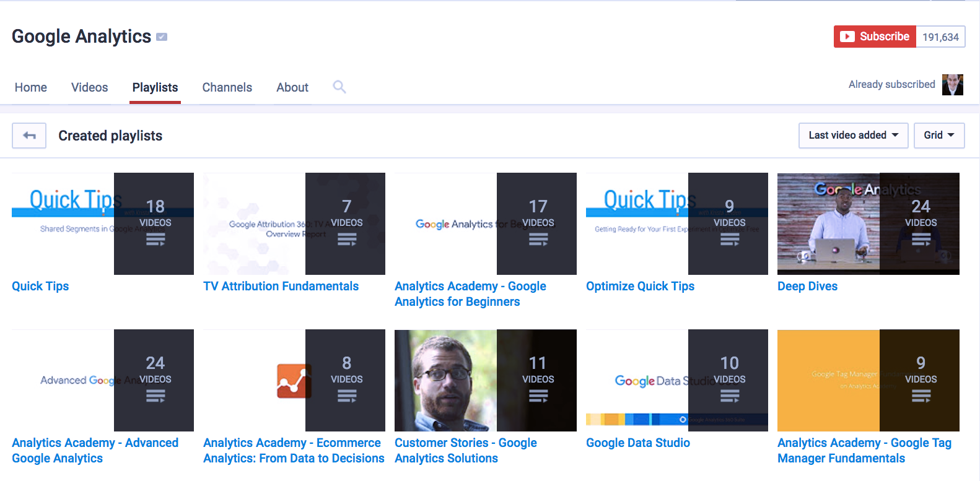Click the playlist icon on Quick Tips thumbnail
Image resolution: width=980 pixels, height=481 pixels.
[155, 240]
